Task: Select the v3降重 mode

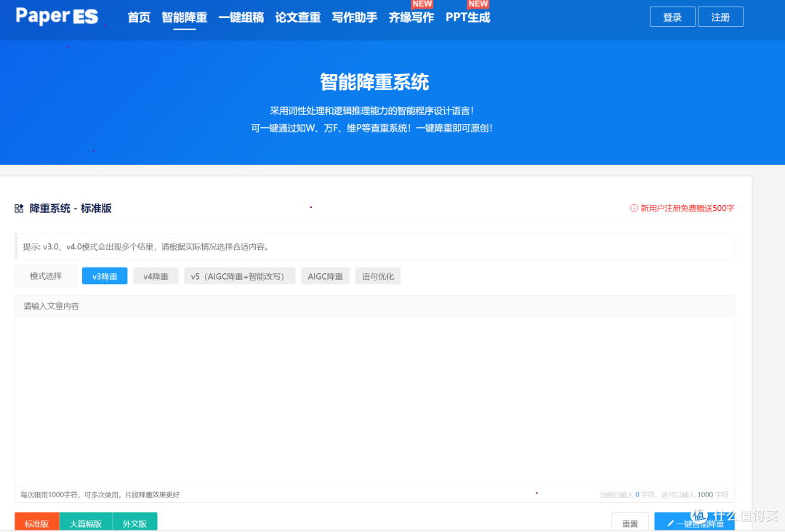Action: [105, 276]
